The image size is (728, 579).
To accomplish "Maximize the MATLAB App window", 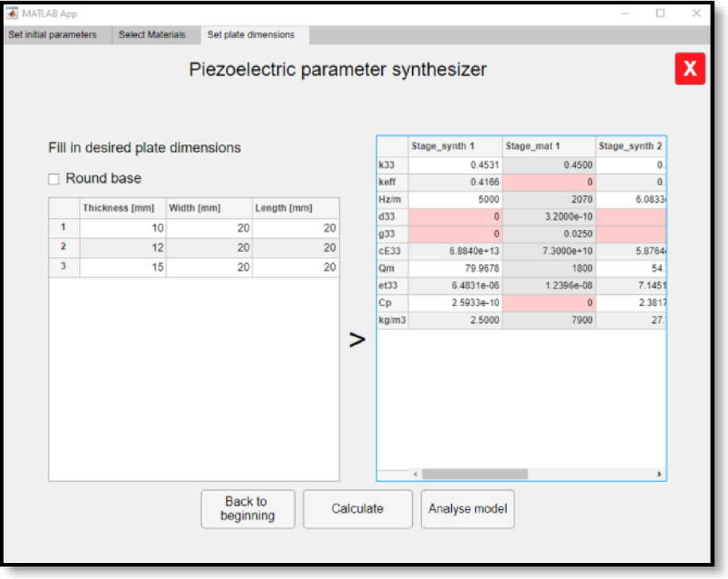I will pyautogui.click(x=660, y=14).
